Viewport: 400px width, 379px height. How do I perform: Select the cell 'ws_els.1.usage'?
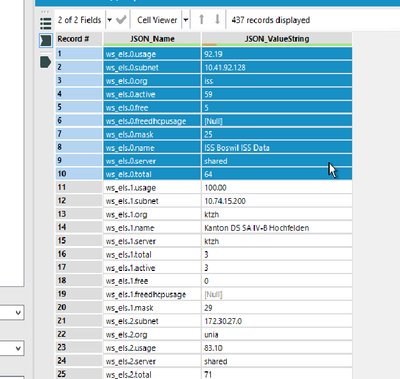pos(152,187)
